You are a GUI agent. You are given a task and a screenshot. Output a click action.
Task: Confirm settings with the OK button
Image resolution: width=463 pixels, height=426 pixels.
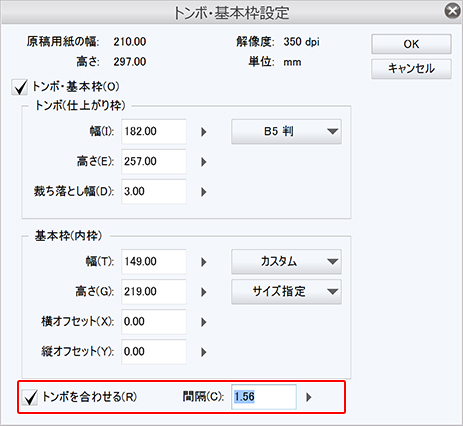coord(411,44)
